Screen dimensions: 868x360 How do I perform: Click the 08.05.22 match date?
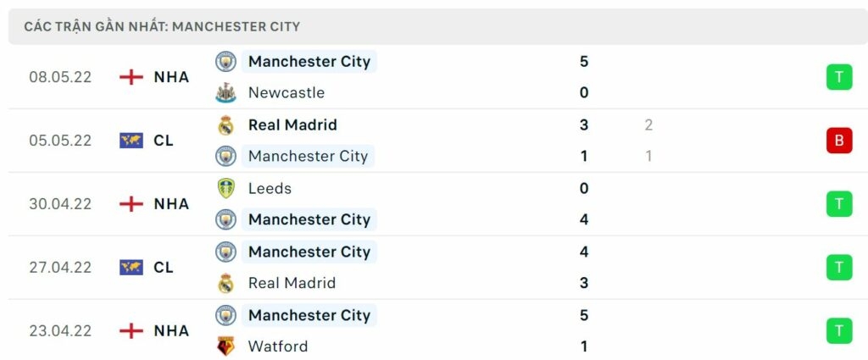[60, 77]
